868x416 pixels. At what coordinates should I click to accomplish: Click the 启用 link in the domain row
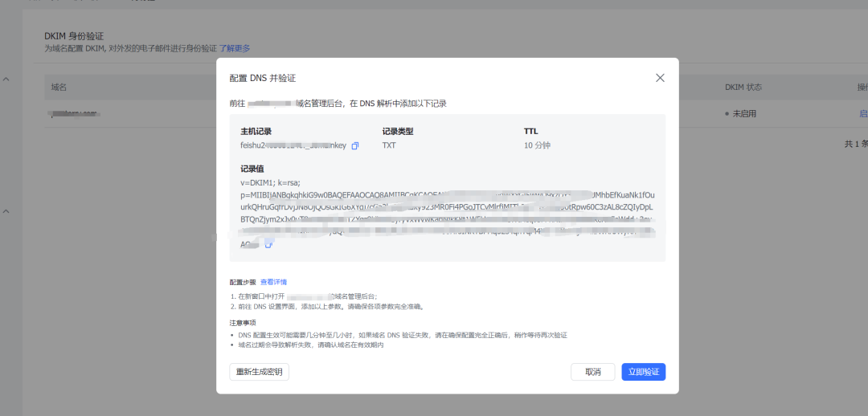[x=863, y=114]
